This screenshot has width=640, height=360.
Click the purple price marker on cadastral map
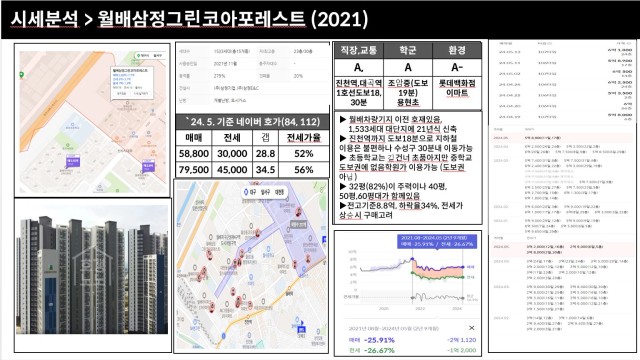click(x=73, y=162)
